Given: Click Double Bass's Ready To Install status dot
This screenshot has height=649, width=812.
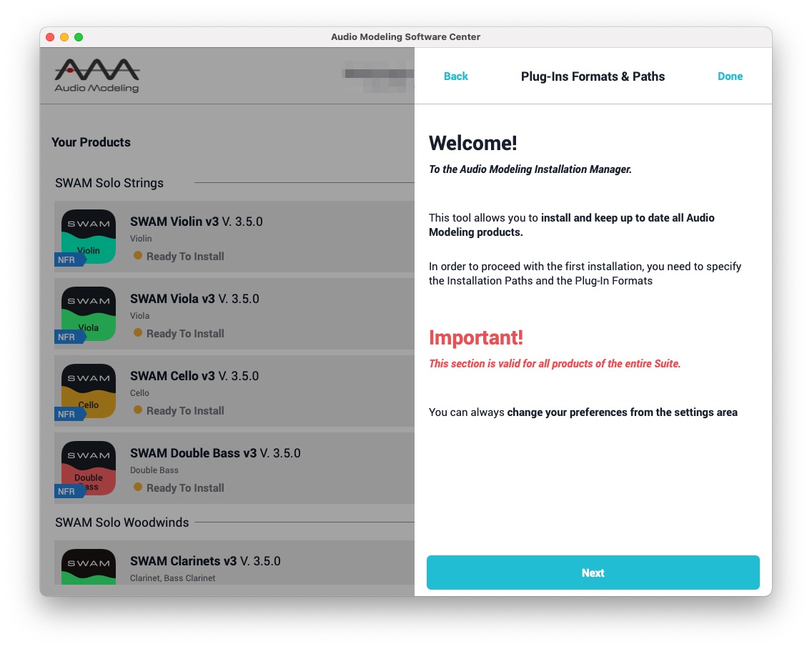Looking at the screenshot, I should tap(138, 487).
